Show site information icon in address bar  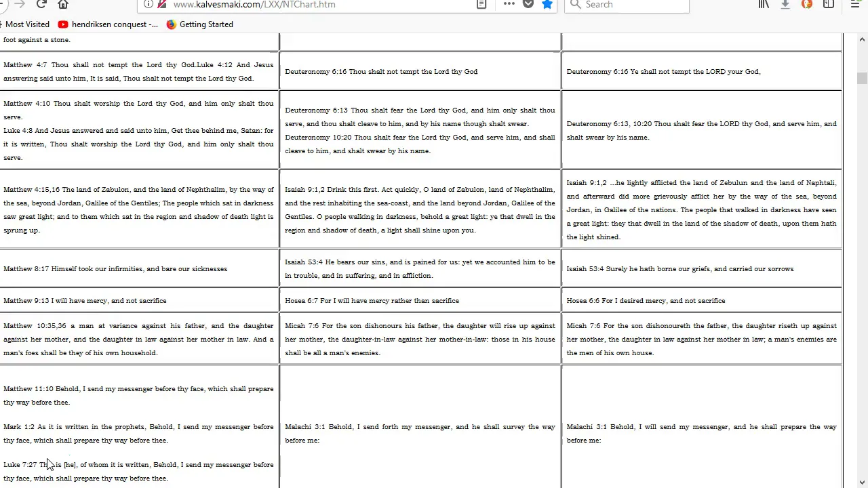click(149, 4)
